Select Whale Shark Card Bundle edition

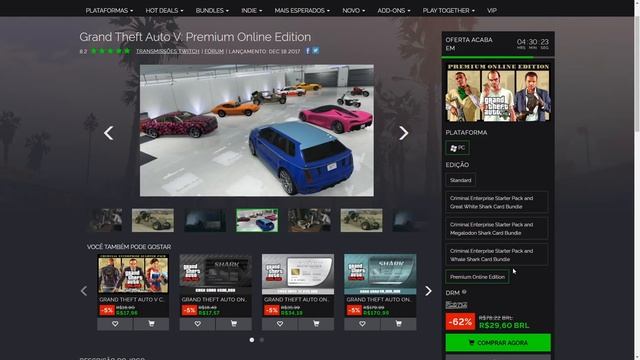tap(497, 255)
